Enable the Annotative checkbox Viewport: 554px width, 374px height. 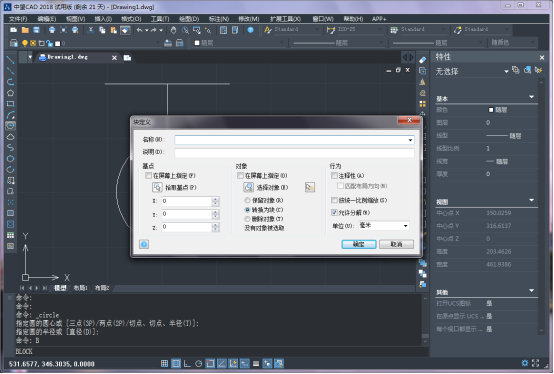coord(334,176)
